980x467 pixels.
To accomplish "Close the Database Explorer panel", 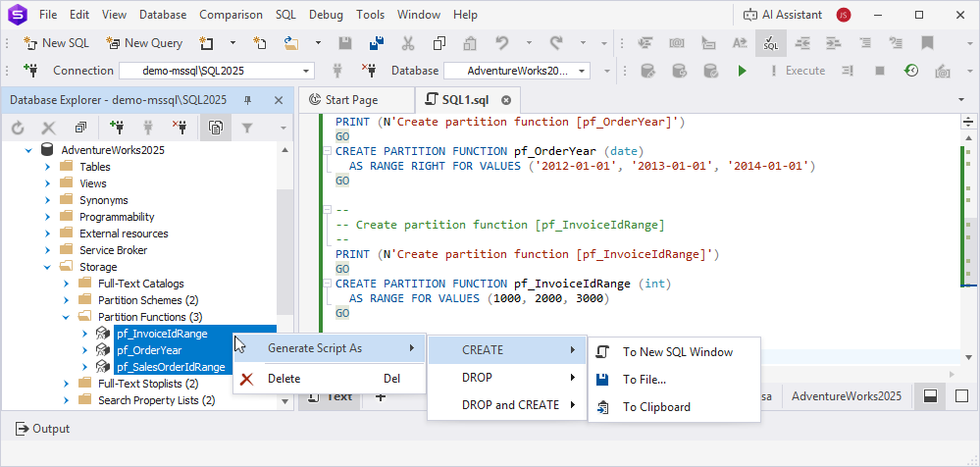I will click(279, 100).
